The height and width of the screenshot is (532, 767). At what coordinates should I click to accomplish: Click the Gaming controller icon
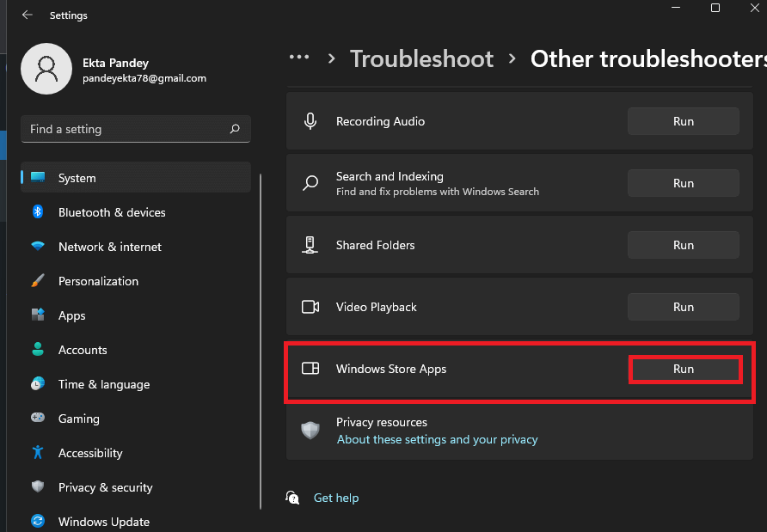point(38,419)
